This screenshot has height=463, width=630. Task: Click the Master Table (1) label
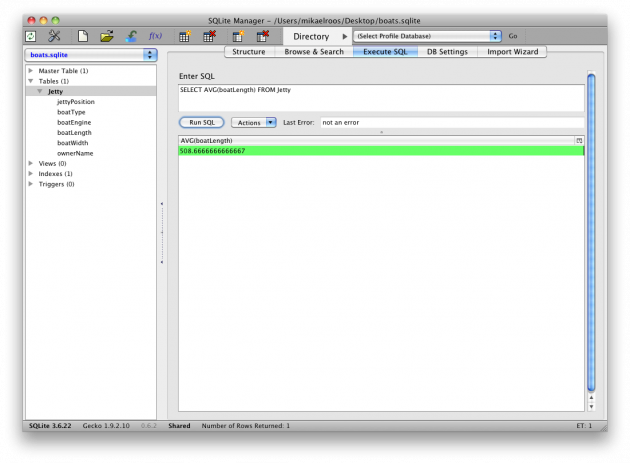point(63,71)
